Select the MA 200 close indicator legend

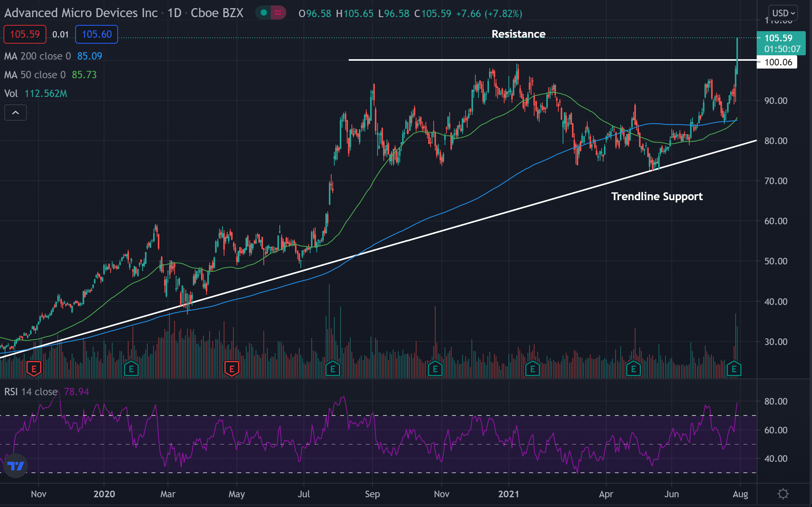[x=53, y=56]
